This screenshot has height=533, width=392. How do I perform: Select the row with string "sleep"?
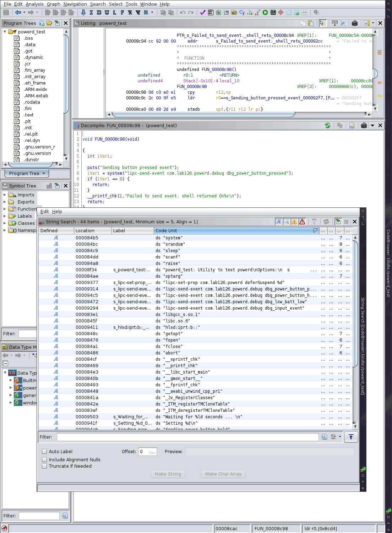(195, 250)
